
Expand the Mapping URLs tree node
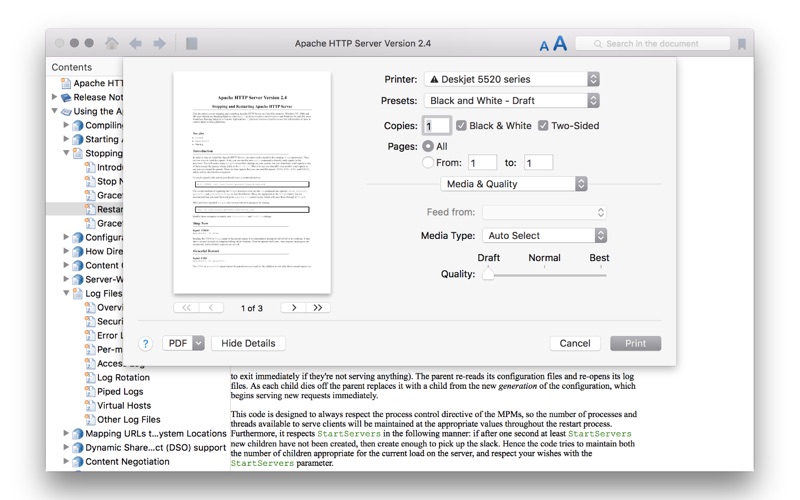click(66, 433)
